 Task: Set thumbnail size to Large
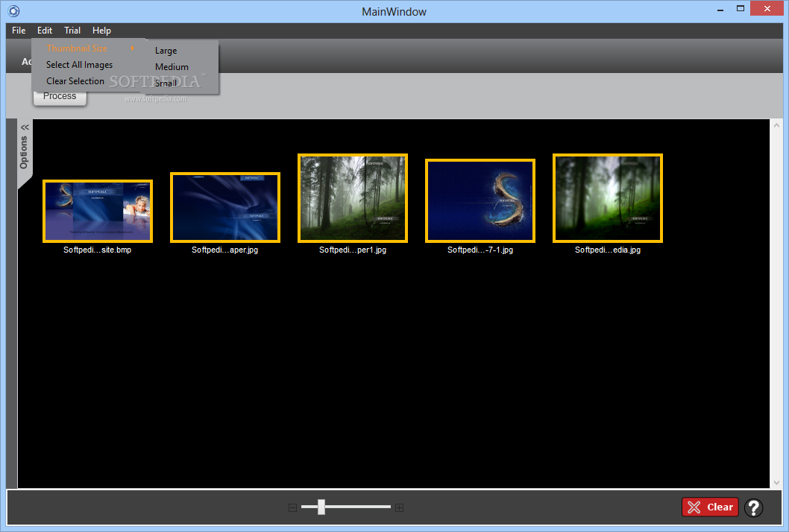tap(182, 50)
